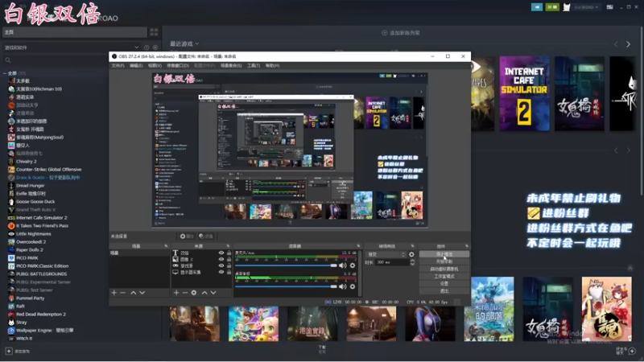Toggle visibility of the text source
644x362 pixels.
coord(221,253)
